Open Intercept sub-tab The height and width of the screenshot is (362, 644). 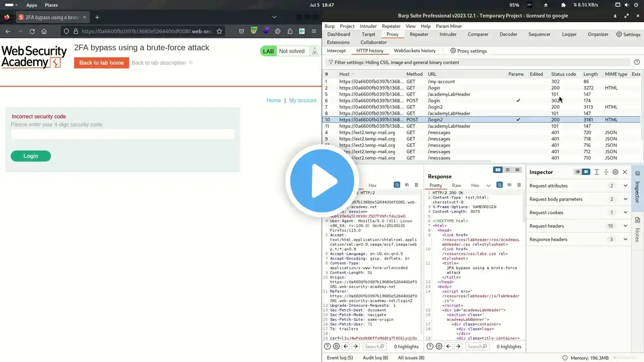(336, 51)
